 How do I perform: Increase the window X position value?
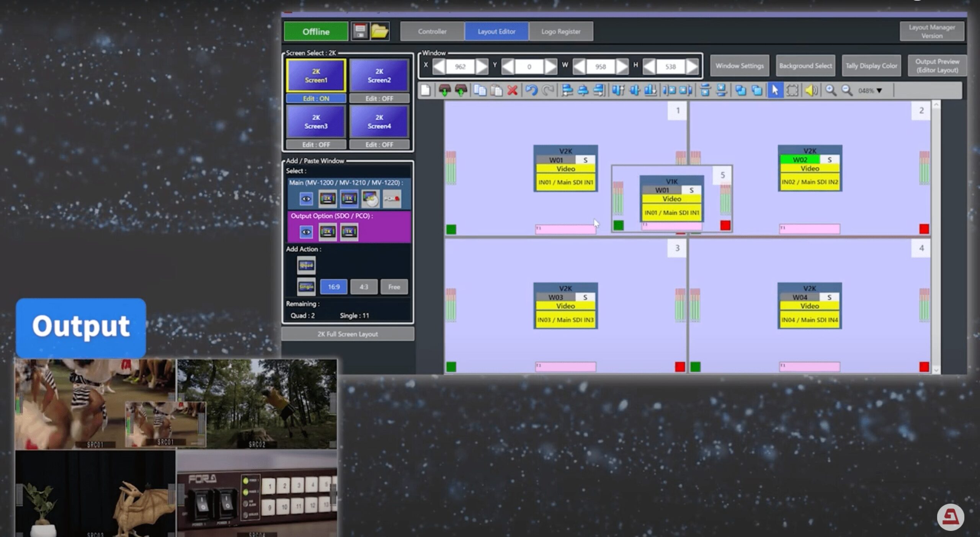pos(482,67)
